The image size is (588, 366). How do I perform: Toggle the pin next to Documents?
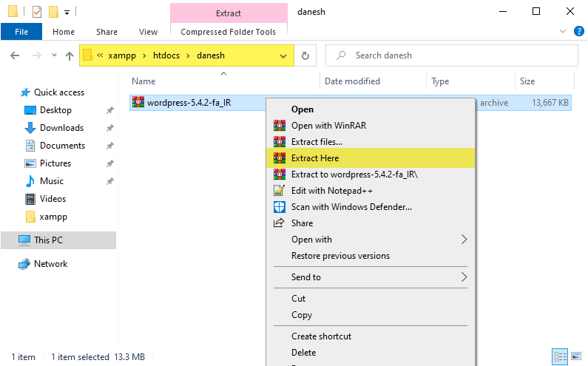tap(109, 146)
